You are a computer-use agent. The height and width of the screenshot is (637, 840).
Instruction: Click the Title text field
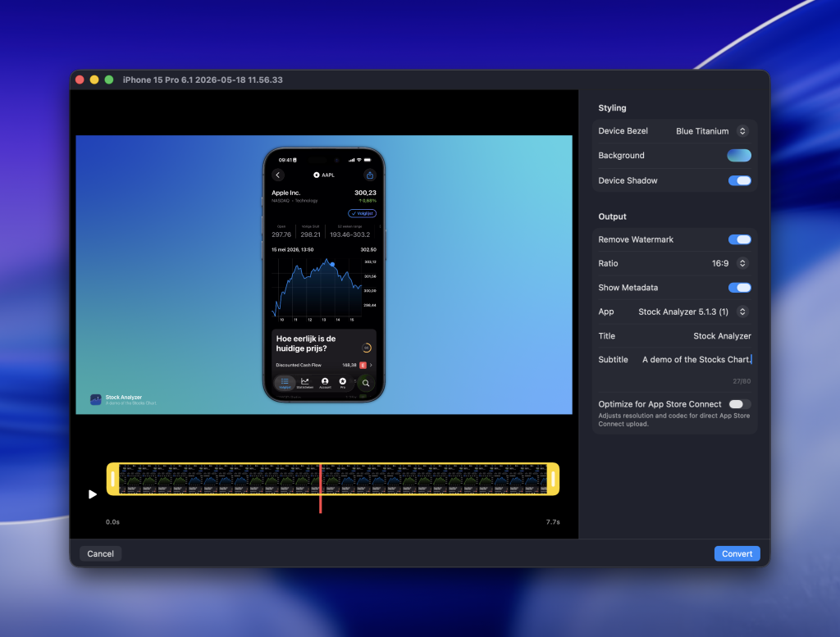pos(722,335)
